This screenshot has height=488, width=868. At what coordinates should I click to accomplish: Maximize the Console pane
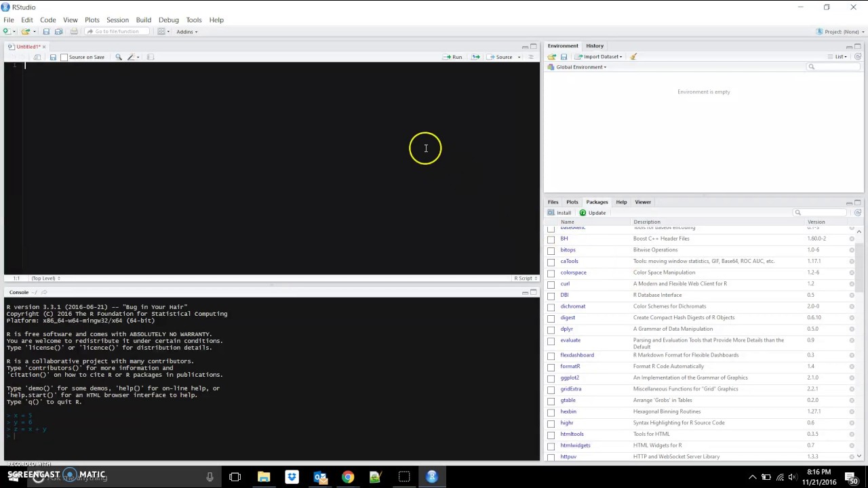tap(534, 292)
